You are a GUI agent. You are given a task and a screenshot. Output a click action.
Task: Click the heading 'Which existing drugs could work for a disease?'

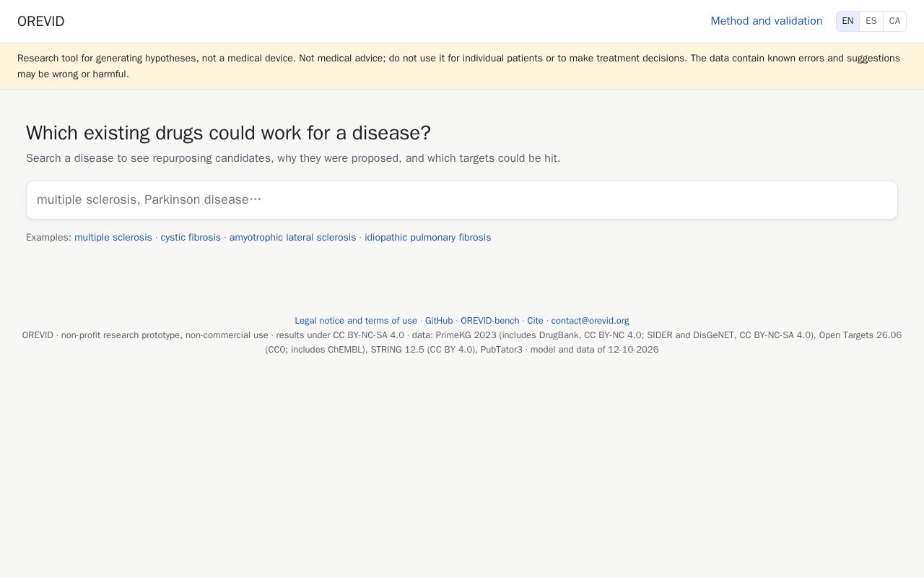228,133
